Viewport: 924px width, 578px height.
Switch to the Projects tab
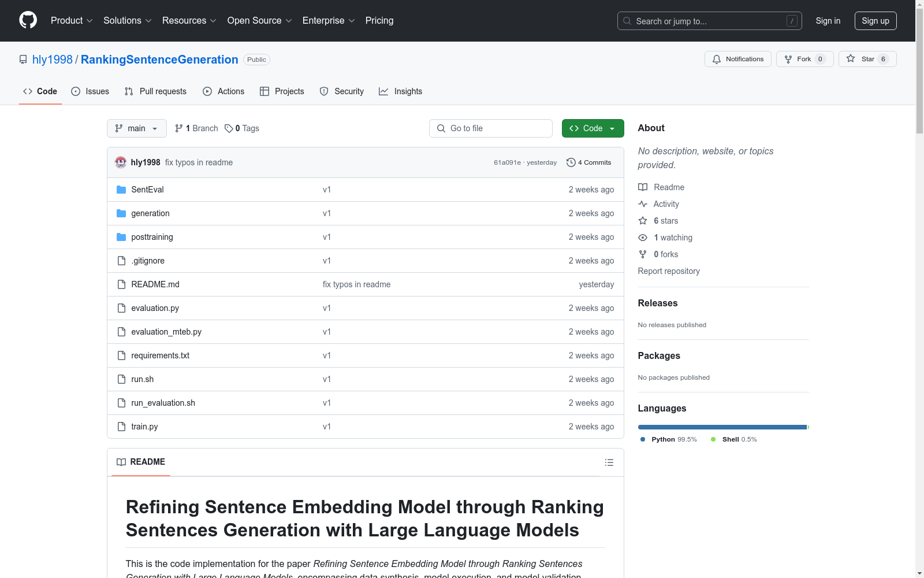[x=282, y=91]
